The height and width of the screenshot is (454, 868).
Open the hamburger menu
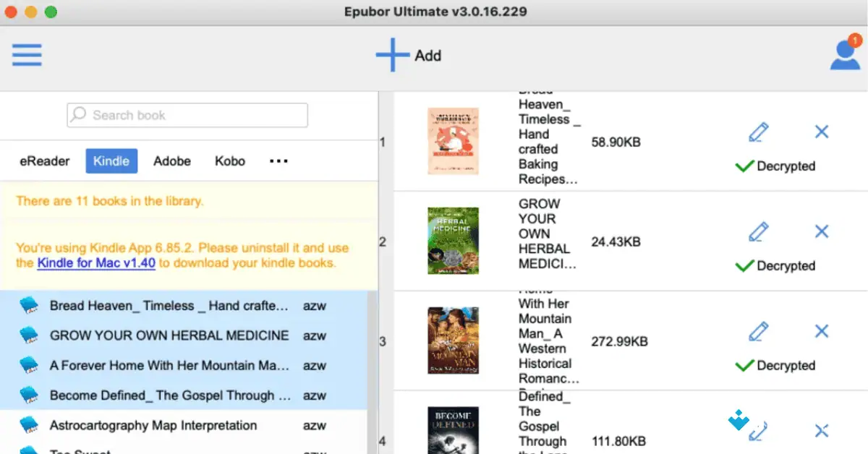click(27, 55)
